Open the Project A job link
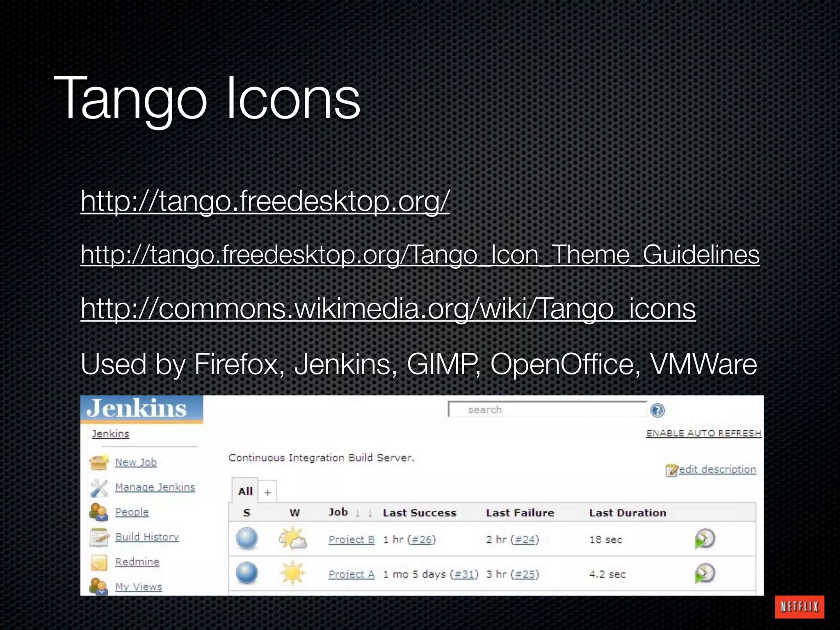Viewport: 840px width, 630px height. pyautogui.click(x=352, y=574)
